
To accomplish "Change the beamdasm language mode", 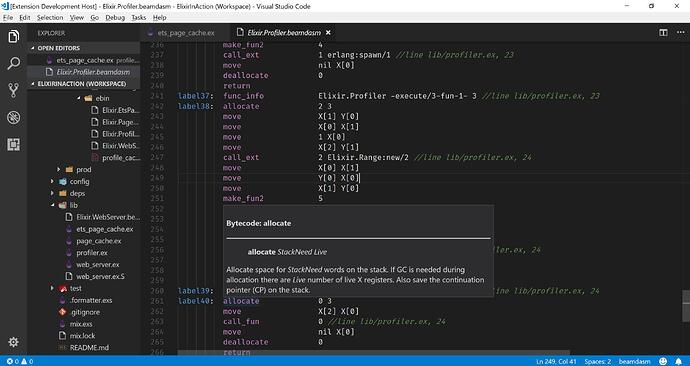I will pyautogui.click(x=634, y=362).
